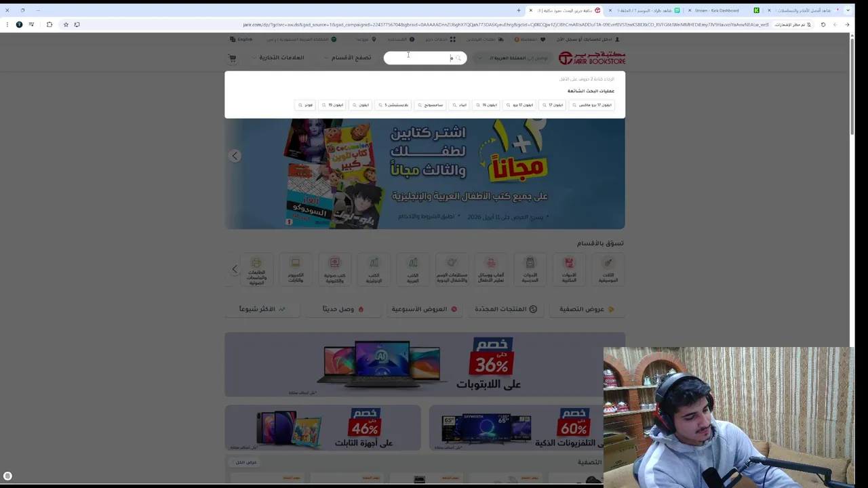
Task: Open a new browser tab
Action: pyautogui.click(x=519, y=10)
